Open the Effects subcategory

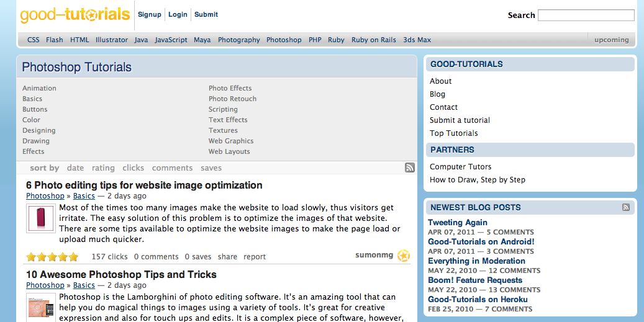[x=34, y=151]
